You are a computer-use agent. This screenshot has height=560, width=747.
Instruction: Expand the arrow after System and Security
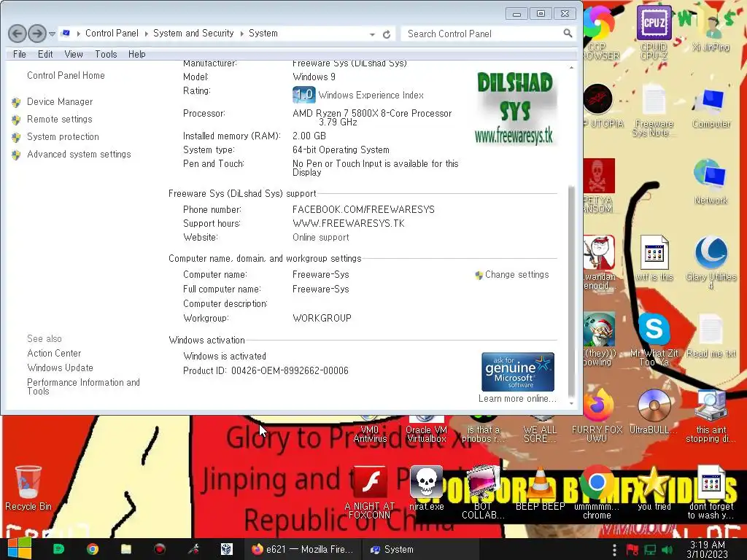tap(241, 34)
